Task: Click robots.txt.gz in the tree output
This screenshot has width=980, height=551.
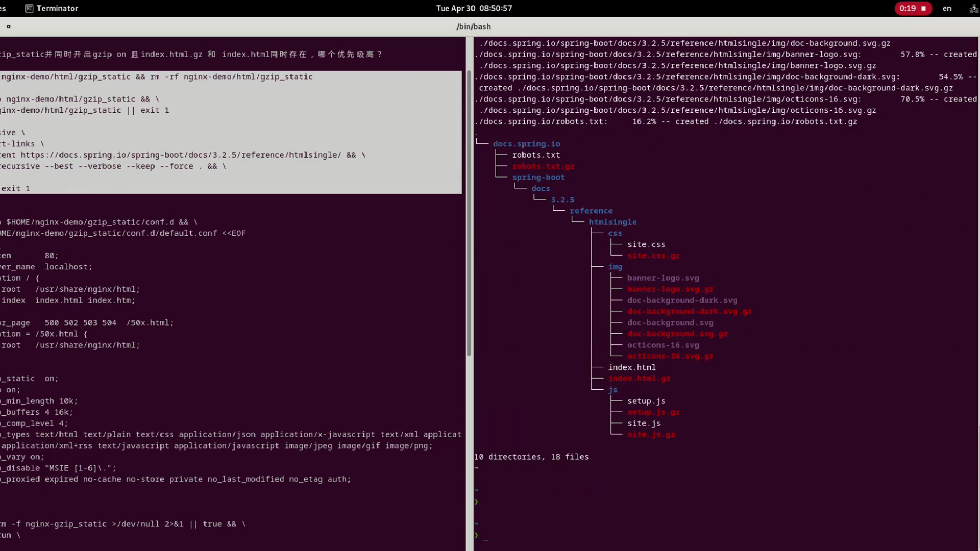Action: click(x=543, y=166)
